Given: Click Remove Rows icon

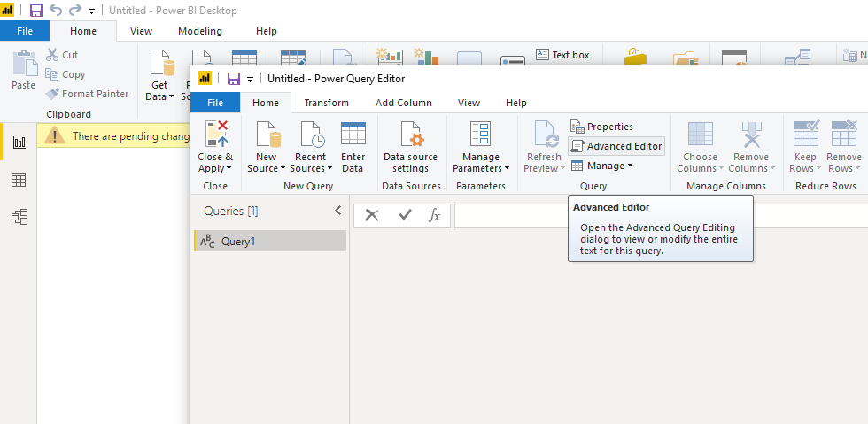Looking at the screenshot, I should [x=843, y=134].
